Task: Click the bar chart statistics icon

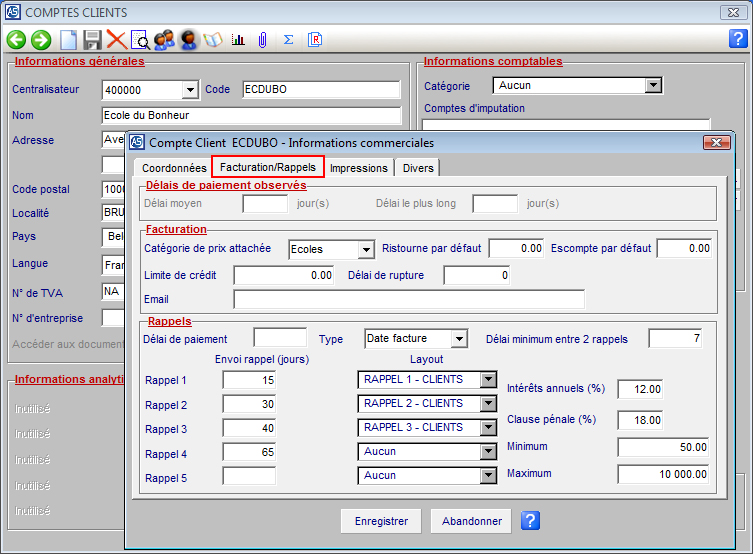Action: 238,40
